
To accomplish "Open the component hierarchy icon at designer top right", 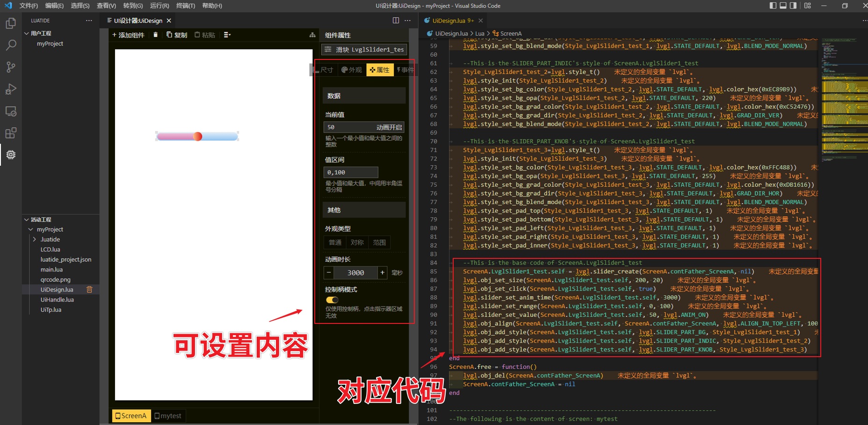I will [x=312, y=34].
